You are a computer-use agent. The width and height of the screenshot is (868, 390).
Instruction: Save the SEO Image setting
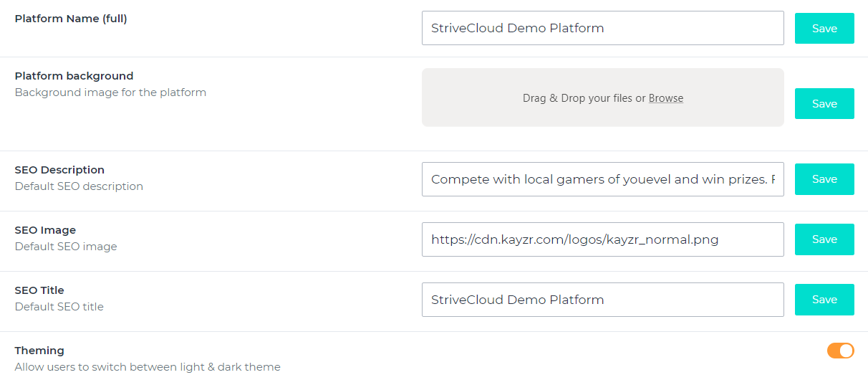[824, 239]
